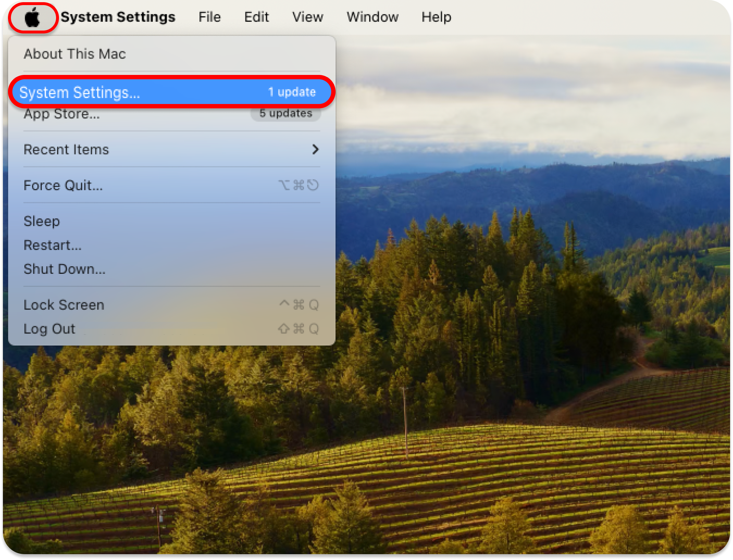This screenshot has height=560, width=733.
Task: Open the View menu
Action: coord(308,17)
